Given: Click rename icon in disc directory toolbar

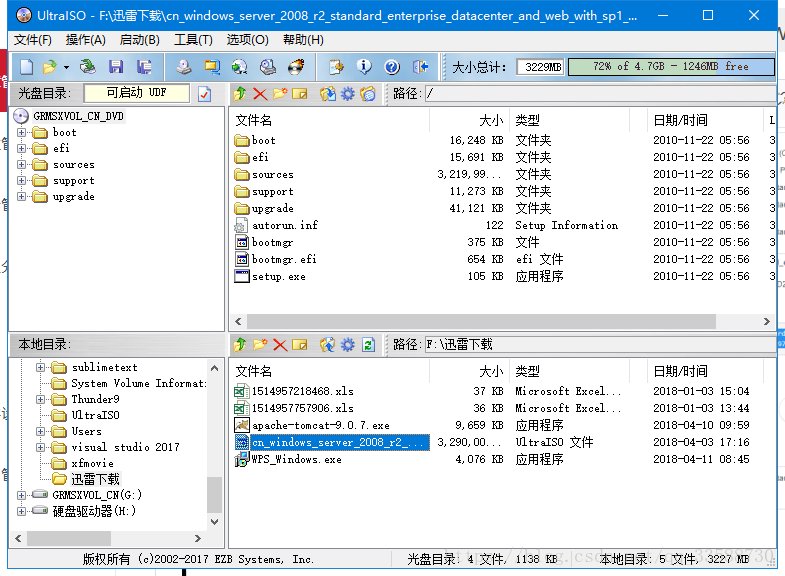Looking at the screenshot, I should [299, 94].
